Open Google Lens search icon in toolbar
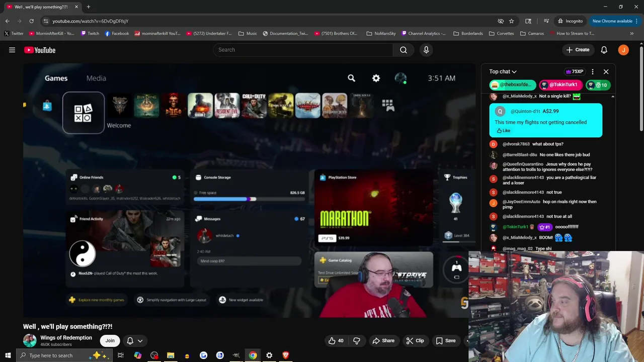Image resolution: width=644 pixels, height=362 pixels. coord(528,21)
